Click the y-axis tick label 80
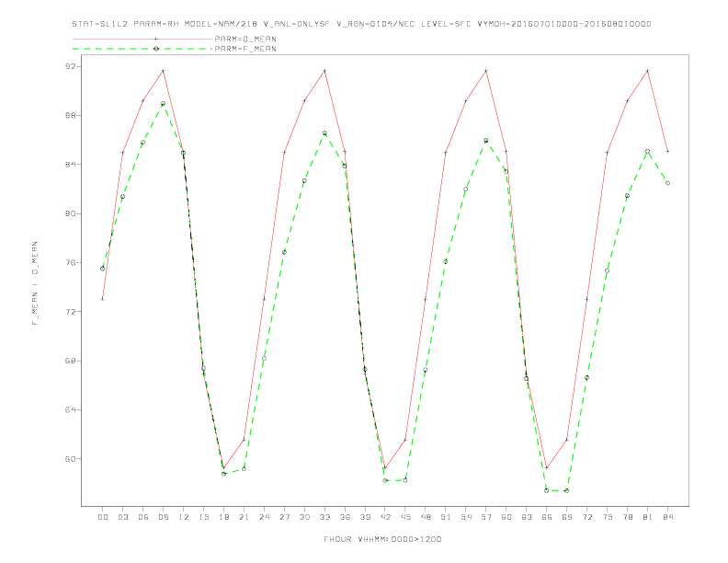728x563 pixels. point(70,213)
